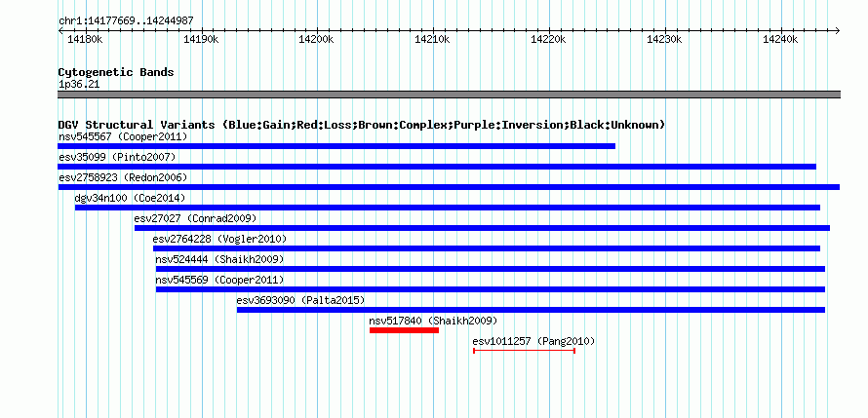Click the dgv34n100 (Coe2014) label
Image resolution: width=868 pixels, height=418 pixels.
(130, 198)
